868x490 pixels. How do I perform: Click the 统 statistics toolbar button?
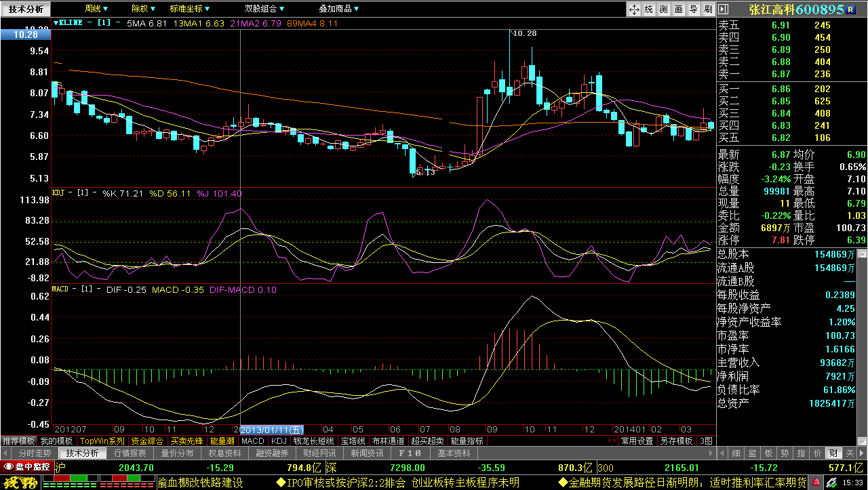click(x=648, y=9)
